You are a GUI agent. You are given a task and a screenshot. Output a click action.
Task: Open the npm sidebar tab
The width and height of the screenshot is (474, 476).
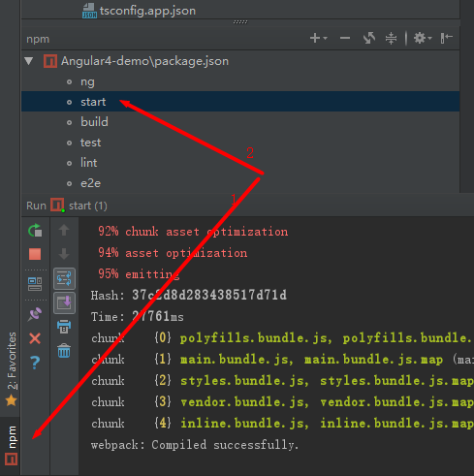(x=11, y=446)
